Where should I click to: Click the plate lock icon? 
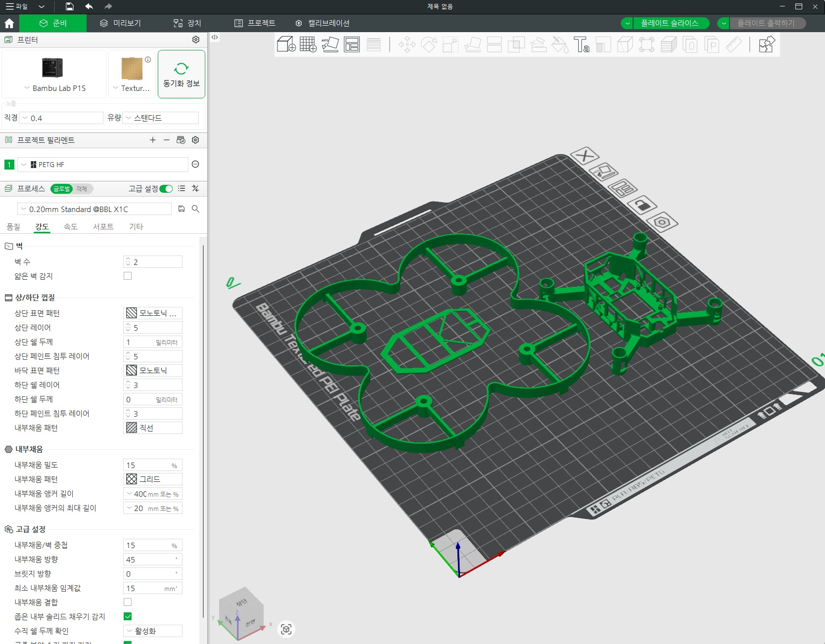[x=642, y=204]
